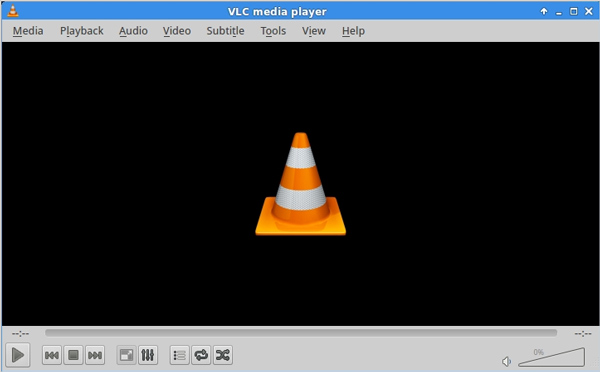The width and height of the screenshot is (600, 372).
Task: Click the large cone in video area
Action: 300,184
